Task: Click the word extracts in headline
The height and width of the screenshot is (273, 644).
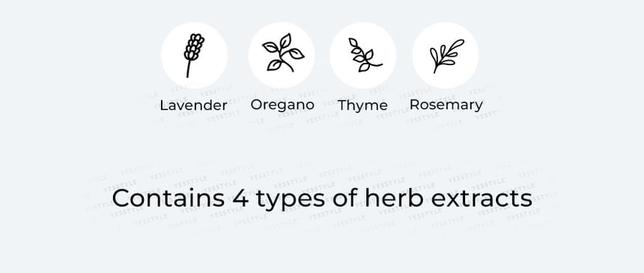Action: coord(482,199)
